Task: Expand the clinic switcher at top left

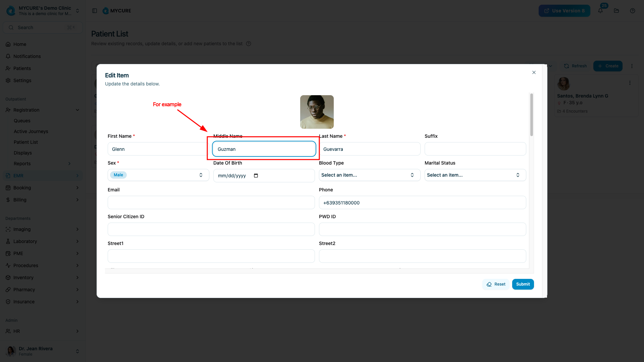Action: [77, 11]
